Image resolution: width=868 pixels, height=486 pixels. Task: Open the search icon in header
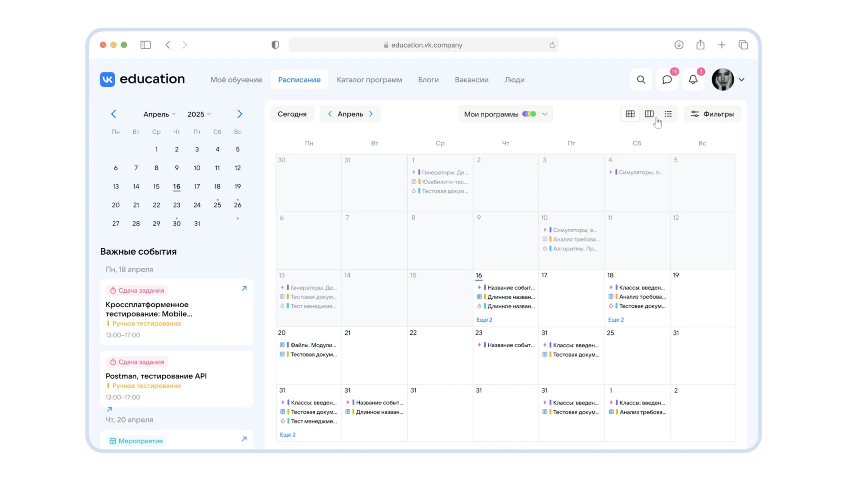pos(641,80)
